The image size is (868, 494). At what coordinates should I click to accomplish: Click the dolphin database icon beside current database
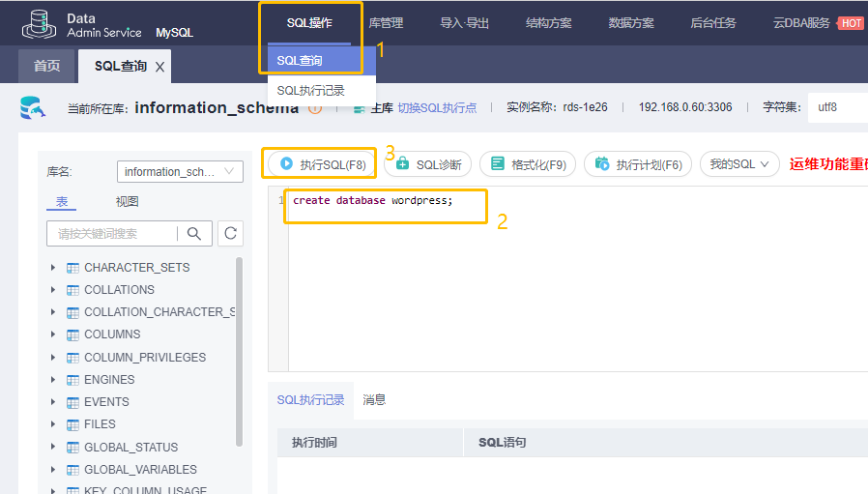point(32,107)
